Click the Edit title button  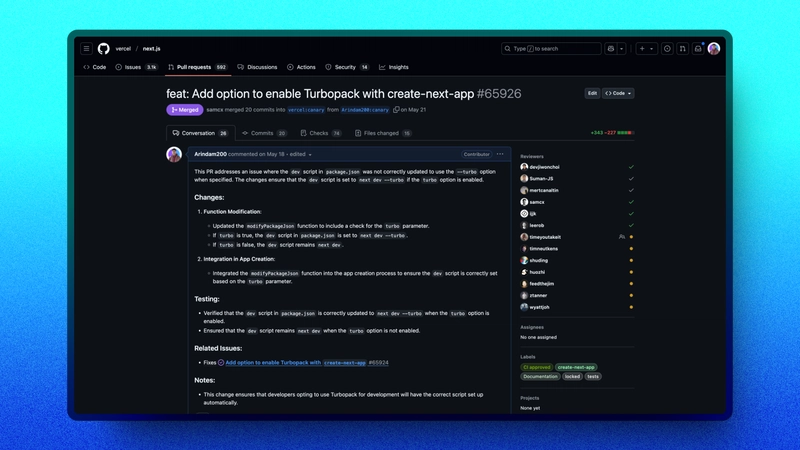(592, 93)
